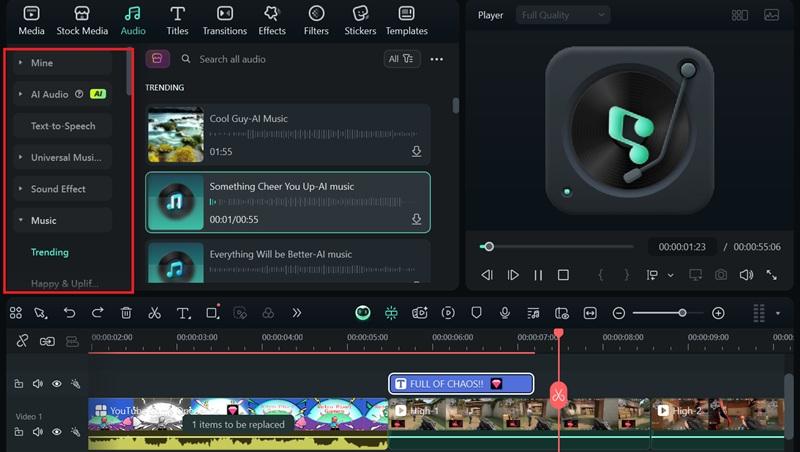Open the player layout grid icon
Viewport: 800px width, 452px height.
(x=739, y=15)
